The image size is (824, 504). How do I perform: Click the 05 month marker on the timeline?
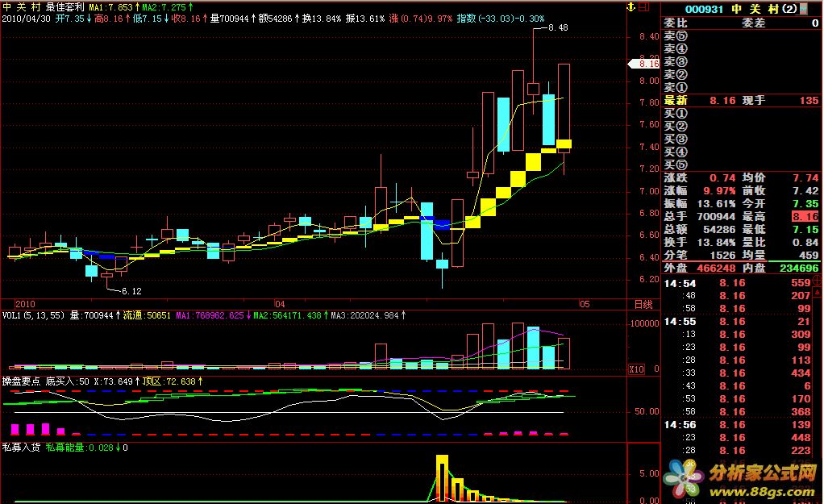point(585,304)
